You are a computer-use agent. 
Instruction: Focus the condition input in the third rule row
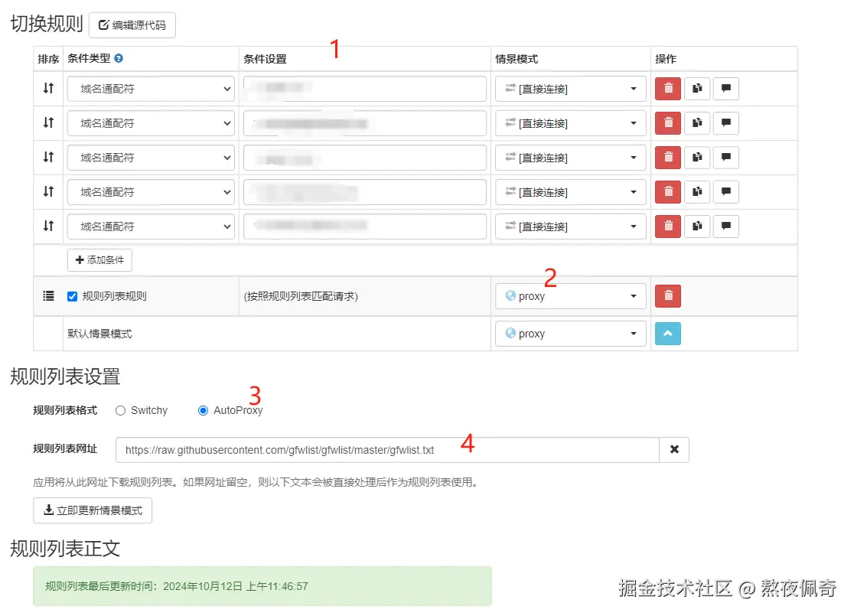[365, 158]
